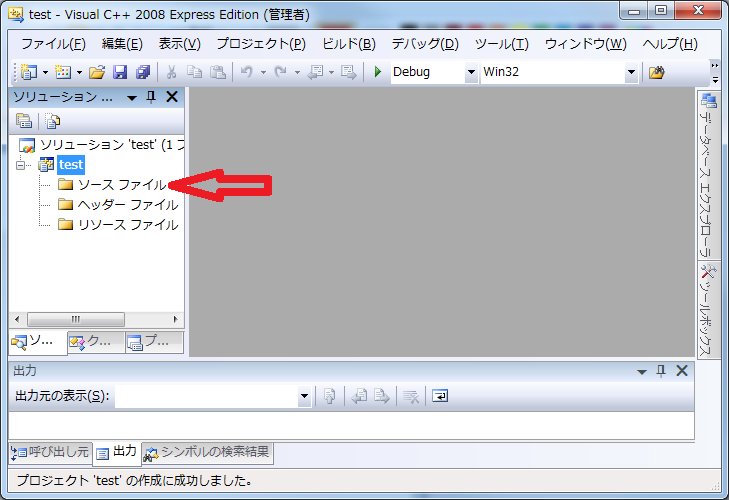The height and width of the screenshot is (500, 729).
Task: Open Solution Explorer window position menu arrow
Action: 132,98
